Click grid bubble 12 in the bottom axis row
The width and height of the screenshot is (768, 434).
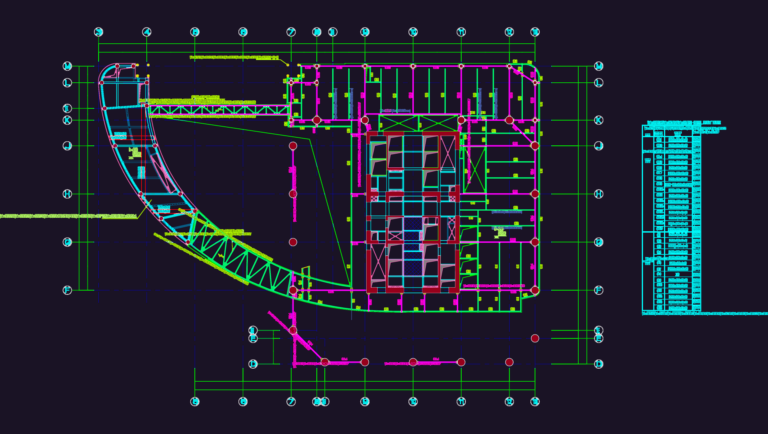tap(509, 402)
